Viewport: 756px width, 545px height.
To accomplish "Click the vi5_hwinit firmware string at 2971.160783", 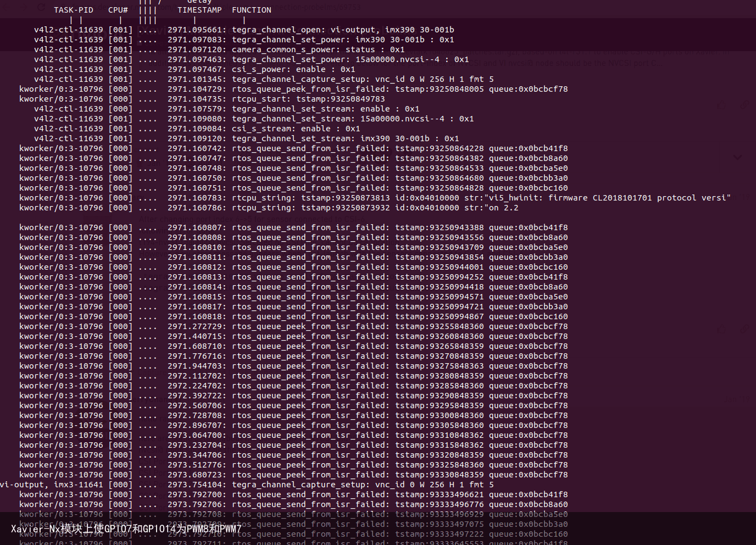I will 598,198.
